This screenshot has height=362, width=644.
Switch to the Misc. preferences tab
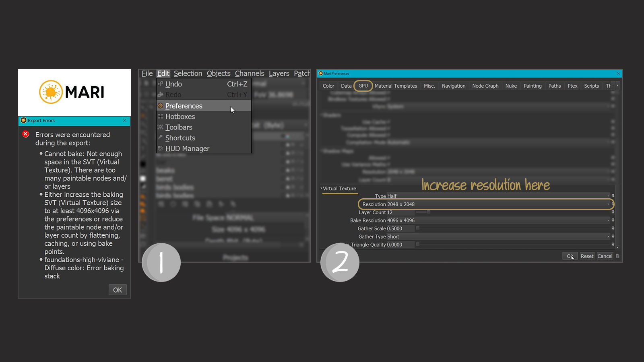click(429, 86)
